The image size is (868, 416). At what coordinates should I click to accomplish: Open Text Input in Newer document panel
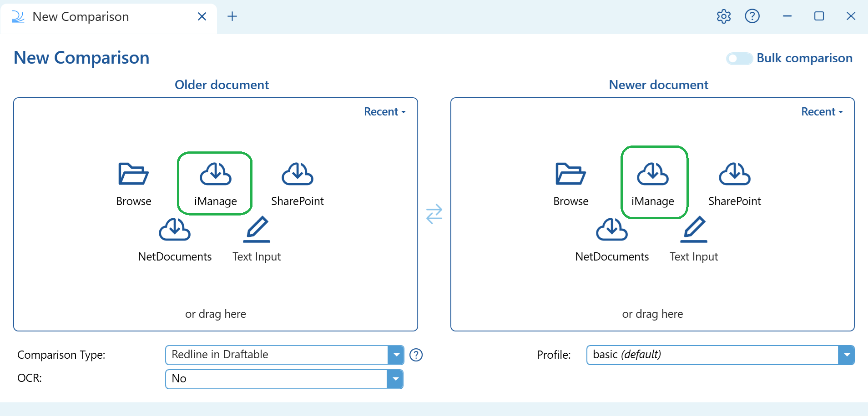coord(694,240)
